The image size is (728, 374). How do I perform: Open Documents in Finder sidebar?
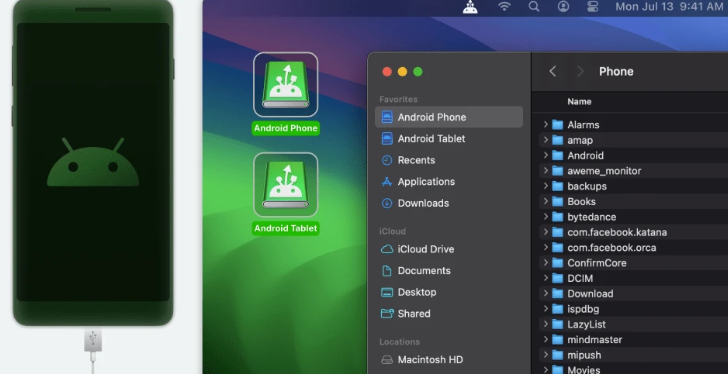[x=449, y=270]
